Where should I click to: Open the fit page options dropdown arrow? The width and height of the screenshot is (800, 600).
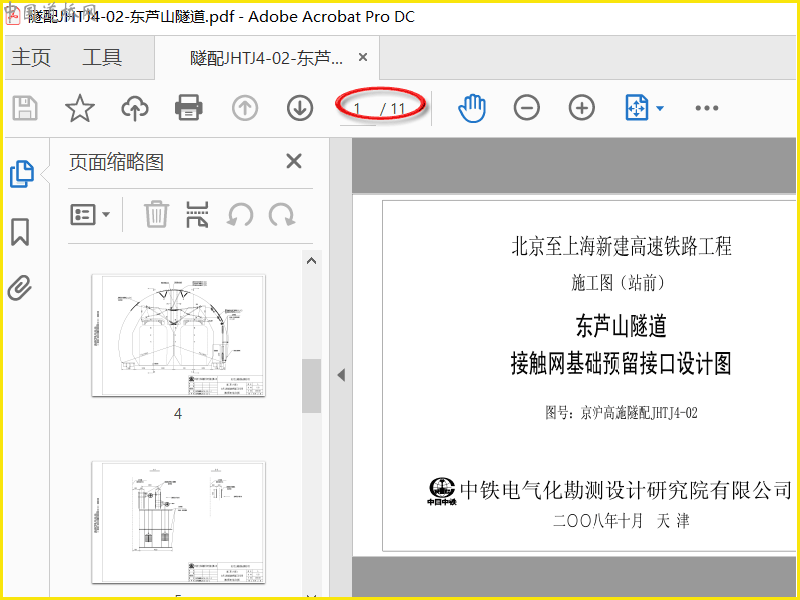pyautogui.click(x=660, y=108)
